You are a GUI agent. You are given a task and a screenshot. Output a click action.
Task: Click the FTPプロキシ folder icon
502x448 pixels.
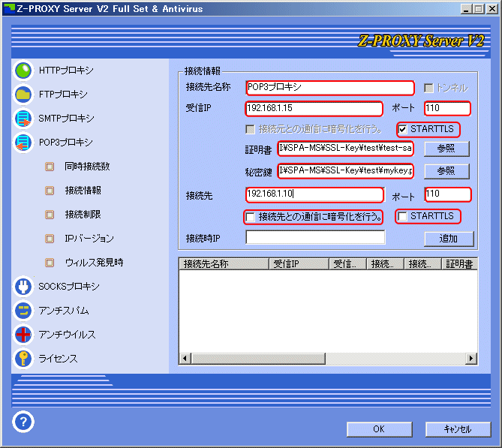pos(23,95)
